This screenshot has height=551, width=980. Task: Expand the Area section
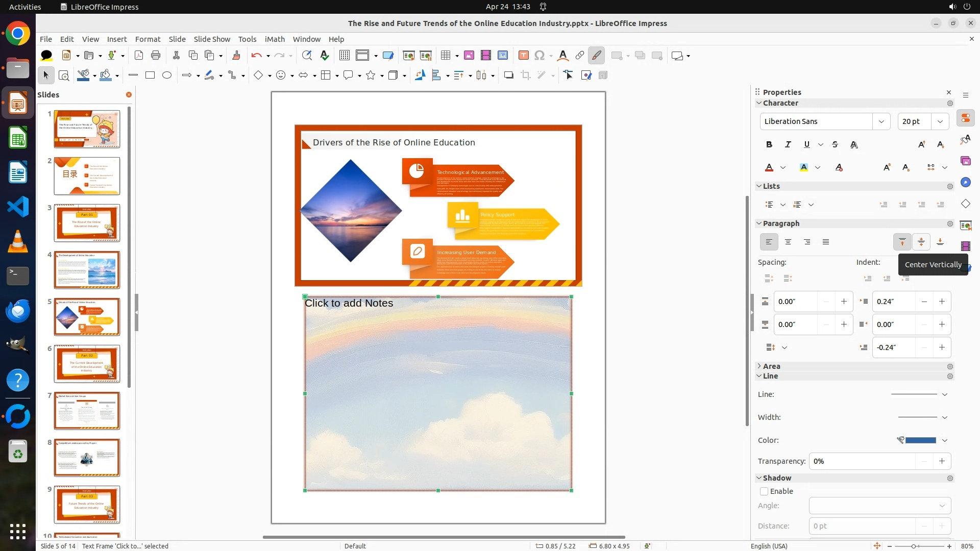tap(759, 366)
